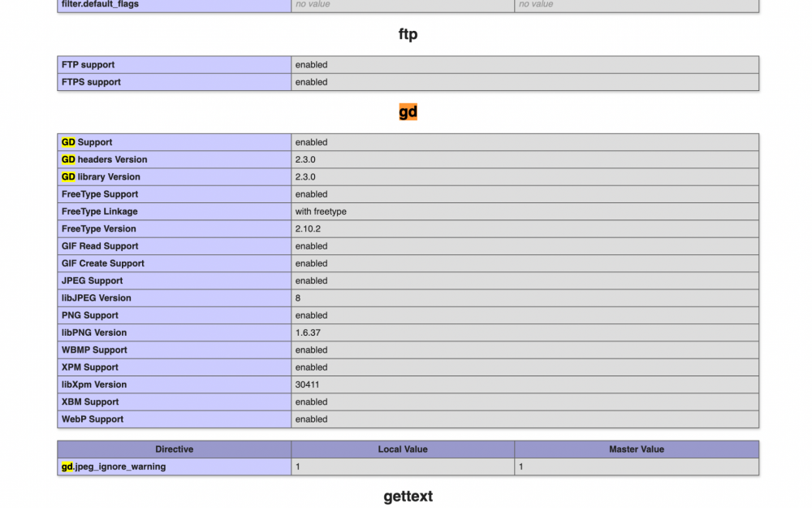Select the 'WBMP Support' label
812x508 pixels.
pyautogui.click(x=93, y=350)
